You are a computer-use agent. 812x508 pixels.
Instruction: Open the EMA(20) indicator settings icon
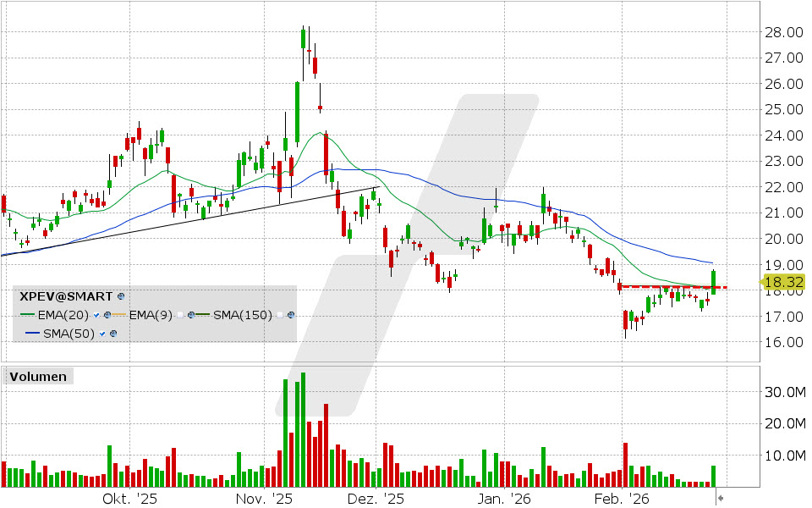[107, 315]
